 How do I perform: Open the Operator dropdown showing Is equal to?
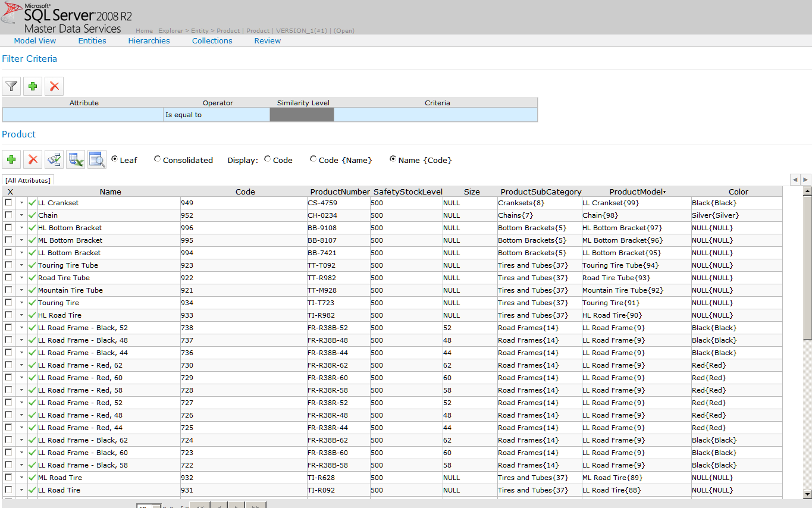[217, 115]
